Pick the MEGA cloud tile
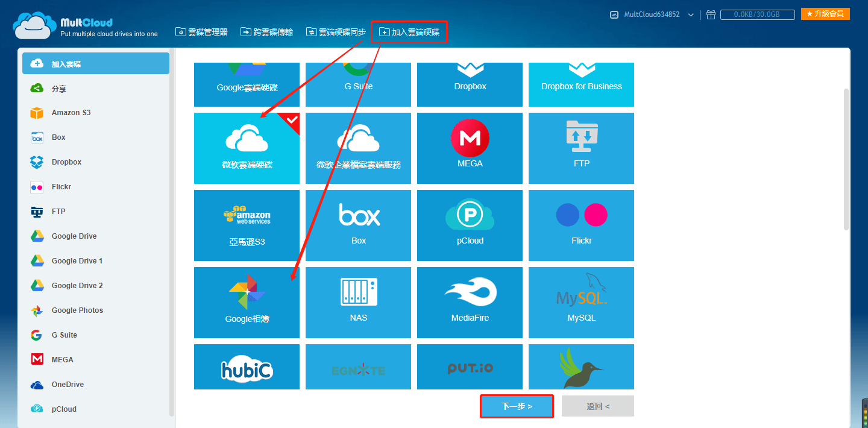868x428 pixels. pyautogui.click(x=470, y=148)
